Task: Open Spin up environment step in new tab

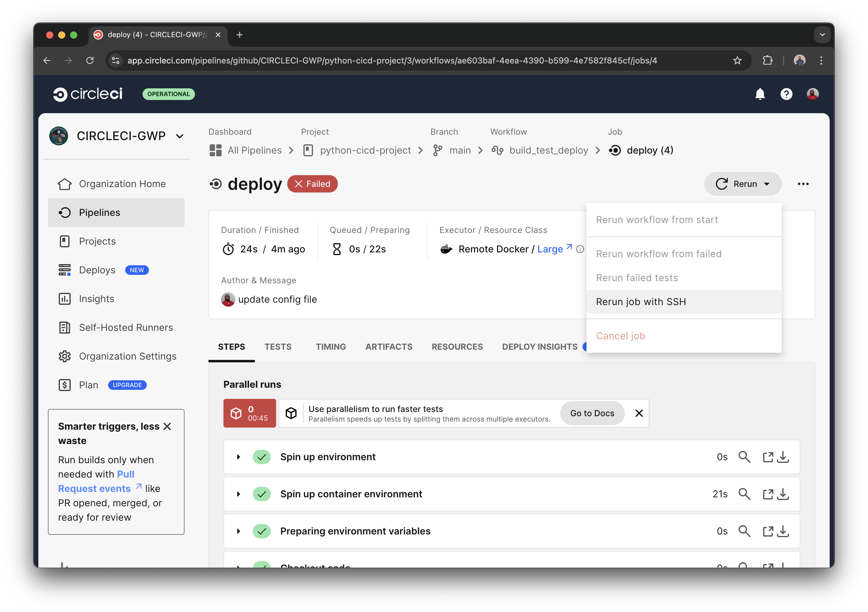Action: pos(768,457)
